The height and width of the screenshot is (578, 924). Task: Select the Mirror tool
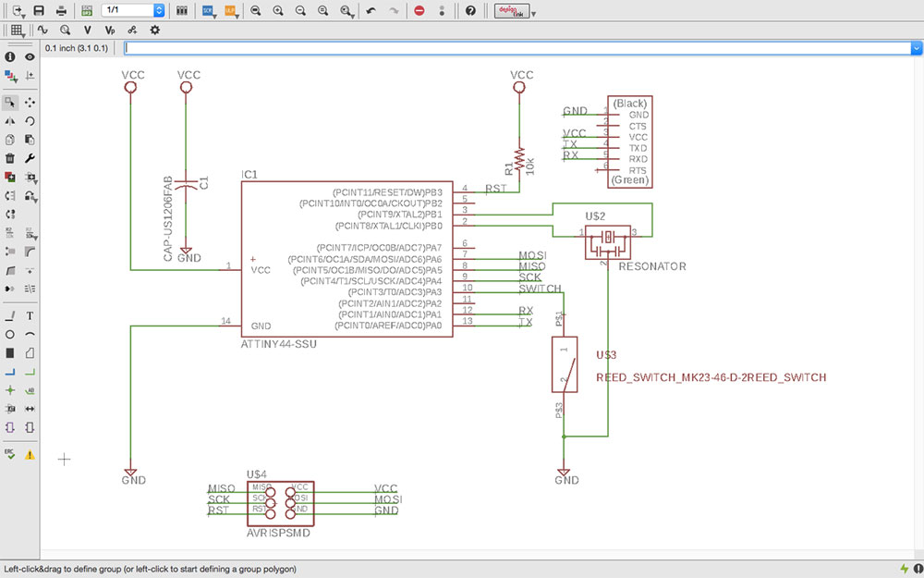[x=10, y=121]
